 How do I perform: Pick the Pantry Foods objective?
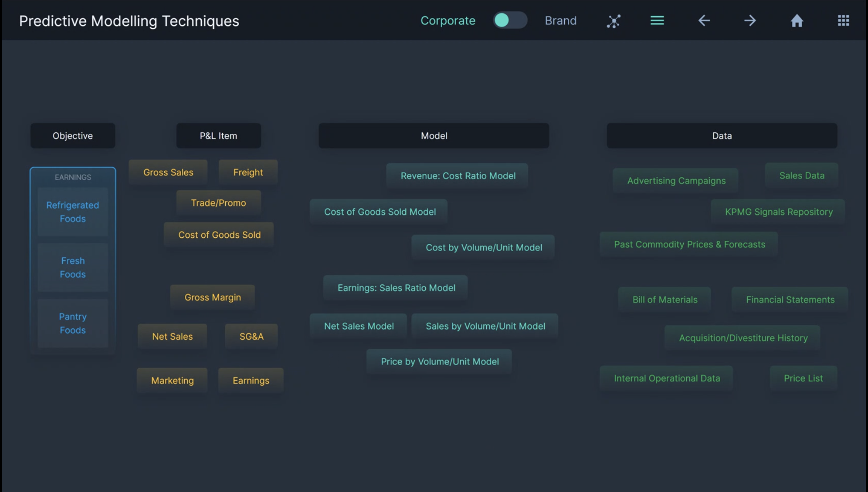(x=73, y=323)
